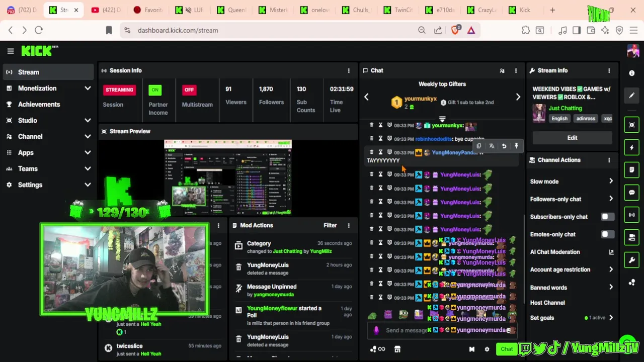Translate the highlighted chat message
The width and height of the screenshot is (644, 362).
click(x=492, y=146)
